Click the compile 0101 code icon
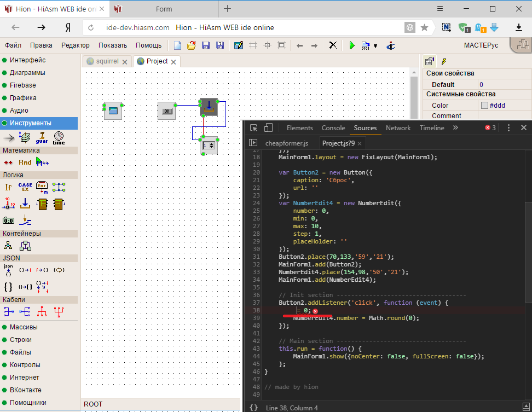 366,45
